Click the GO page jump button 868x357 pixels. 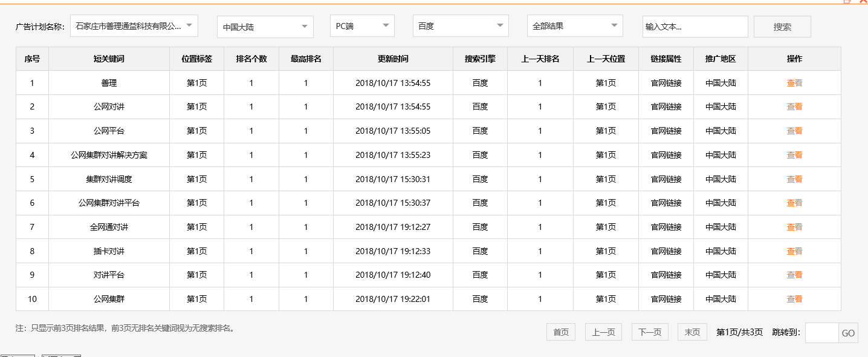848,332
